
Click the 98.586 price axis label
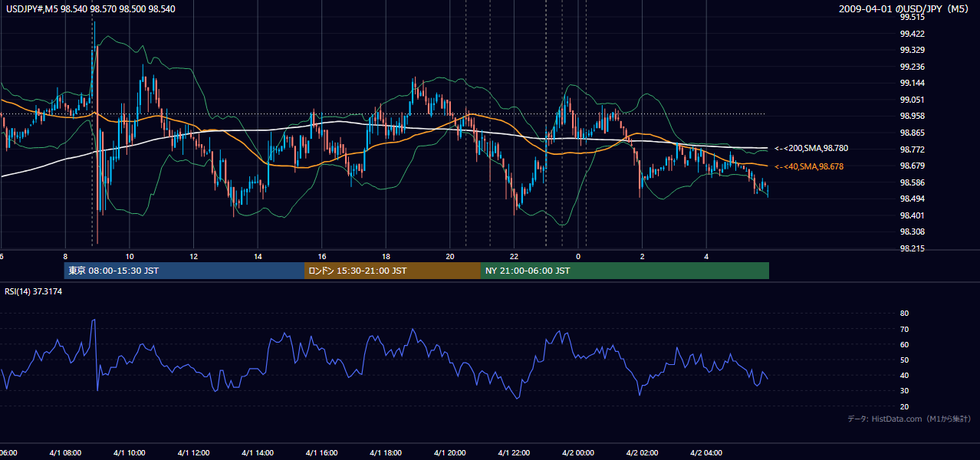point(912,182)
